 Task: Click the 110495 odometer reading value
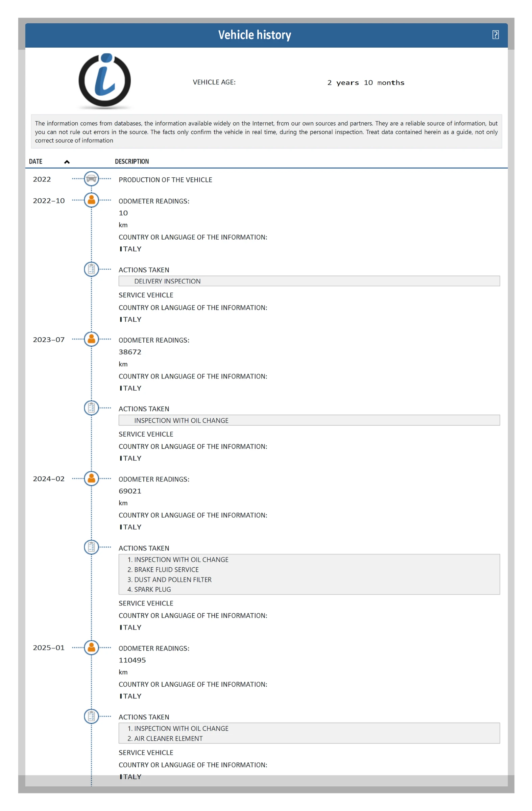(132, 660)
